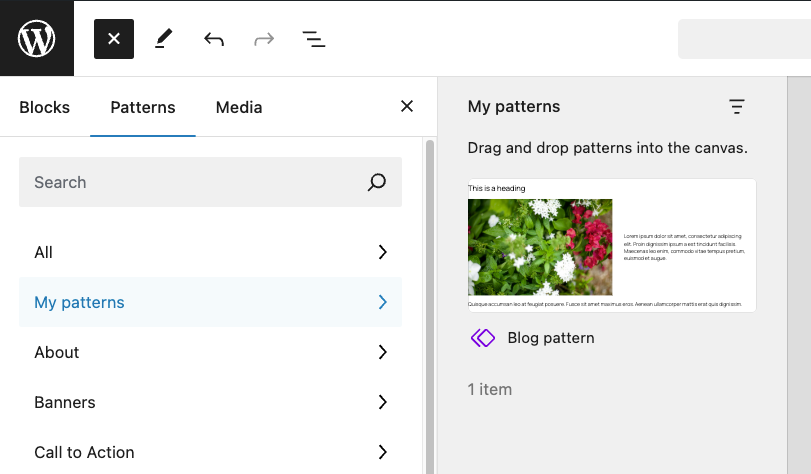Switch to the Media tab
This screenshot has height=474, width=811.
[239, 107]
